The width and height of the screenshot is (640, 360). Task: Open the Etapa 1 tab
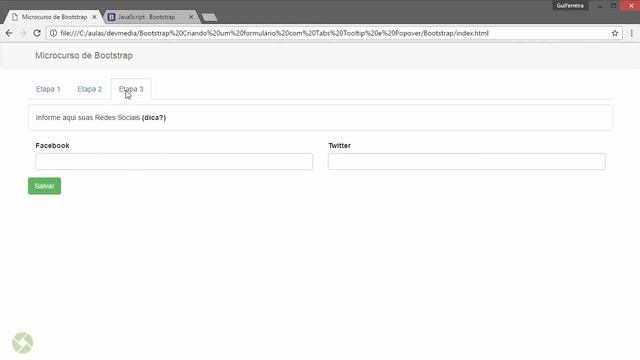point(48,89)
